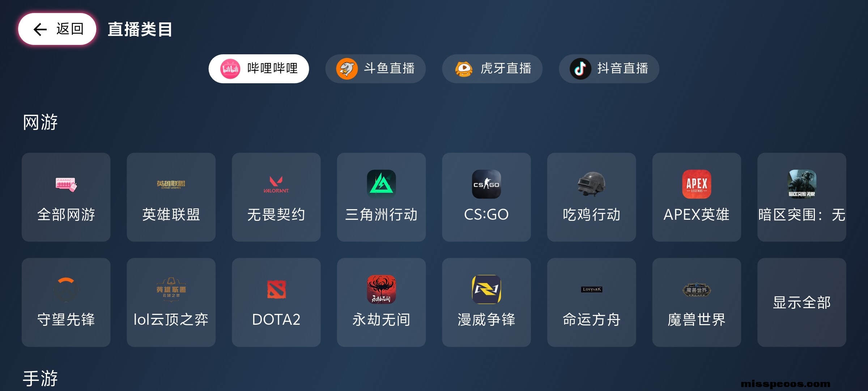
Task: Open 魔兽世界 category tile
Action: tap(697, 302)
